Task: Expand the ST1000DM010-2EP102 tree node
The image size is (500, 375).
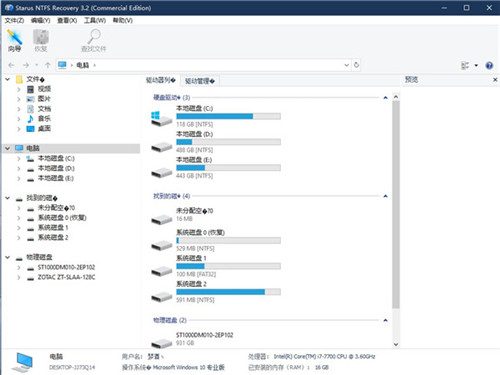Action: pyautogui.click(x=19, y=268)
